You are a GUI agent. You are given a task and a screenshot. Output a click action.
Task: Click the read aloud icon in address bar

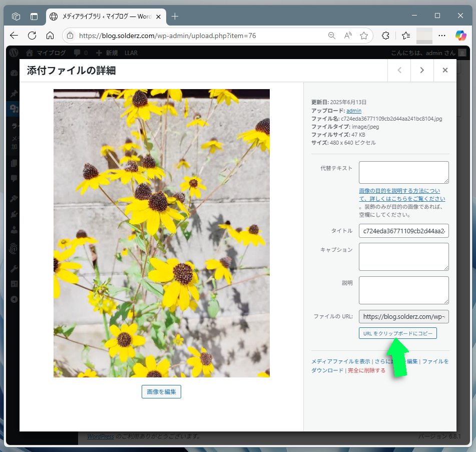click(348, 36)
